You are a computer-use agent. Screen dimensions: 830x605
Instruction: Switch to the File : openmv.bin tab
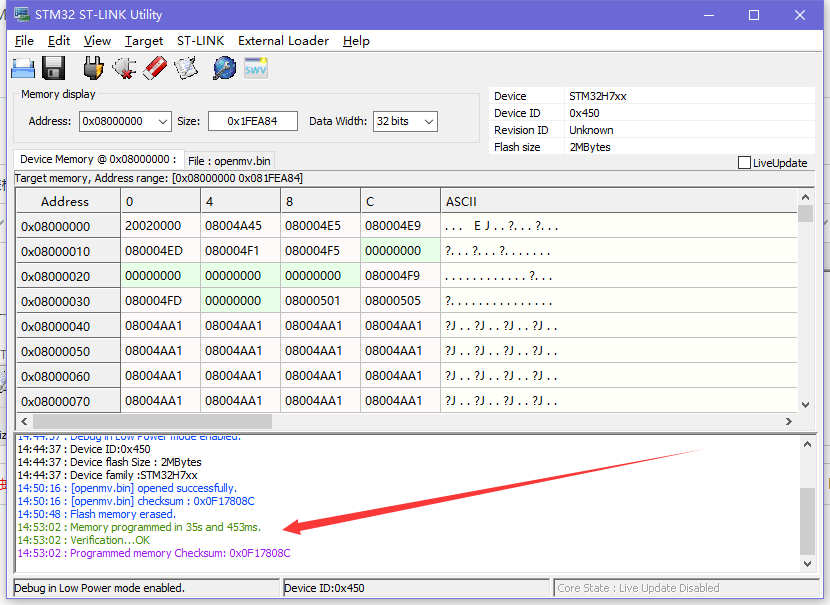[x=229, y=161]
